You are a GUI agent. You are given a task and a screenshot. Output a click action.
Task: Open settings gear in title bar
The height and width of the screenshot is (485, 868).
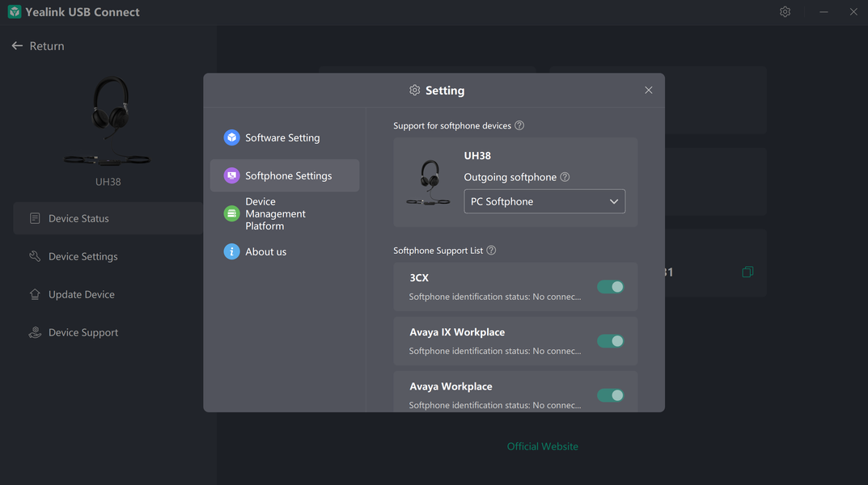785,12
